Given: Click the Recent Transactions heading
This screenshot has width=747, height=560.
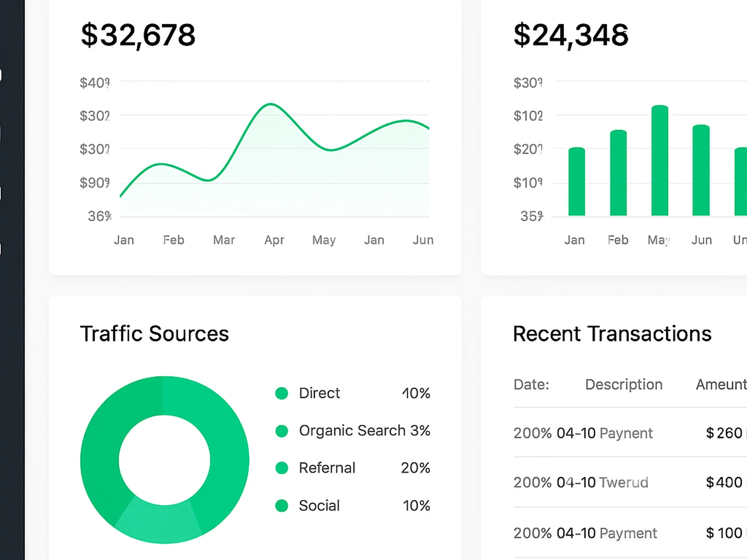Looking at the screenshot, I should (612, 333).
